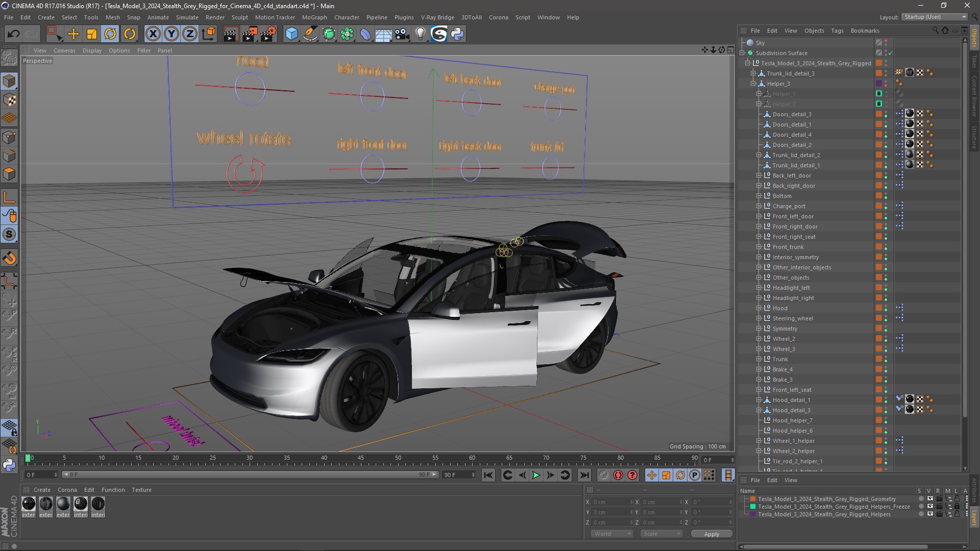980x551 pixels.
Task: Click the Undo arrow icon
Action: point(14,34)
